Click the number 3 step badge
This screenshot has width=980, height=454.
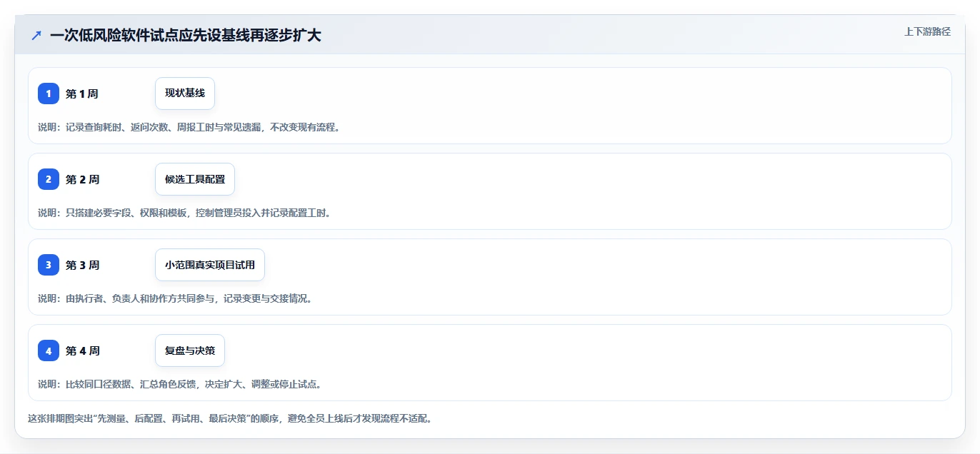point(49,265)
